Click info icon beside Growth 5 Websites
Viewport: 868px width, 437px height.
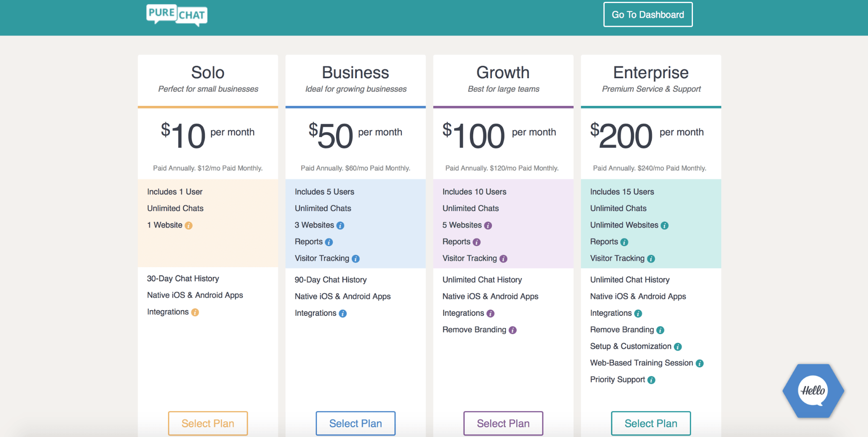488,225
